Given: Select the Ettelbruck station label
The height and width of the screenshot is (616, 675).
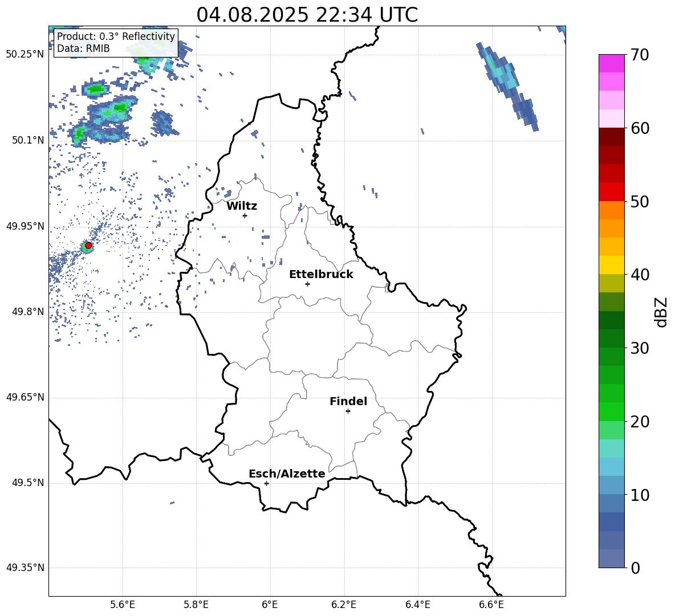Looking at the screenshot, I should (x=321, y=275).
